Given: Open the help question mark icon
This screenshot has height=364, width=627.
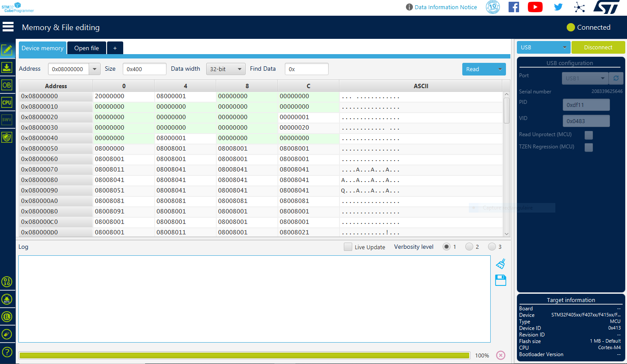Looking at the screenshot, I should (7, 352).
